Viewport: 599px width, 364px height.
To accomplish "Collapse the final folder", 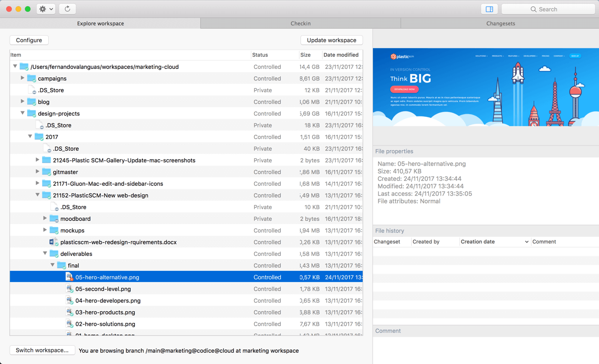I will [x=52, y=265].
